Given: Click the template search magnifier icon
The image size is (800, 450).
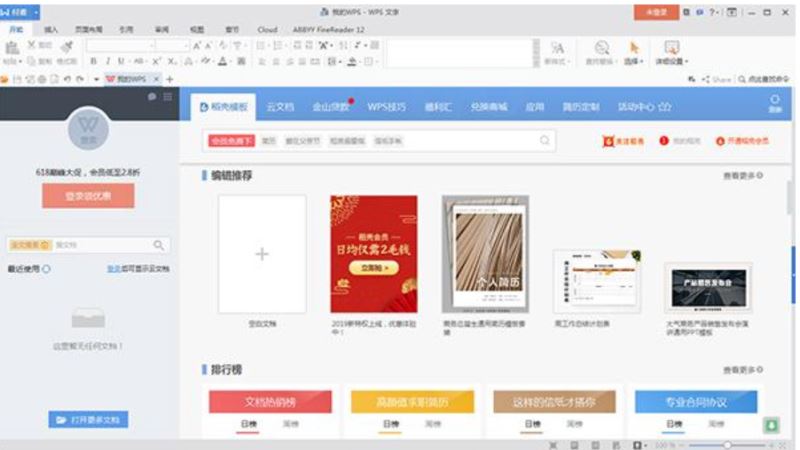Looking at the screenshot, I should pos(544,140).
